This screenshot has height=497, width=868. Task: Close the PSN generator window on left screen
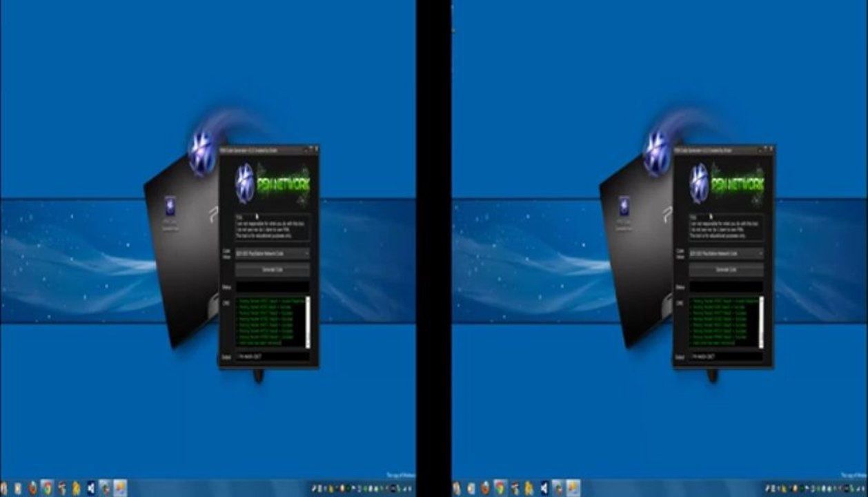[315, 148]
